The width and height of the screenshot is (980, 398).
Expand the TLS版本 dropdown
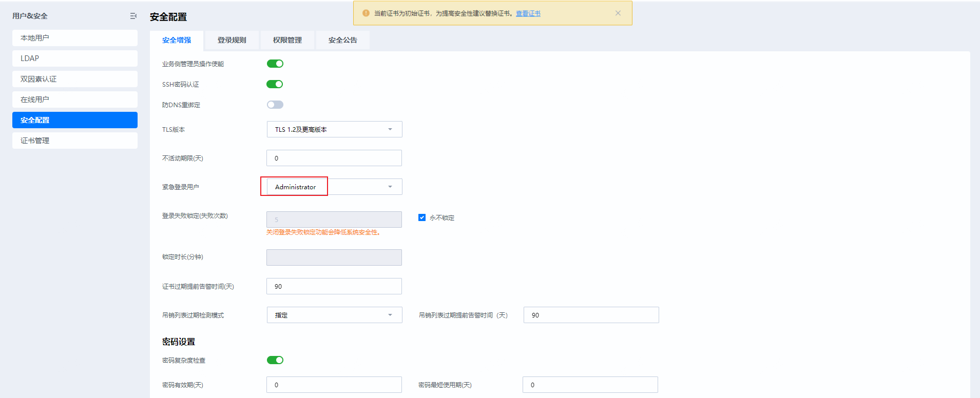click(x=334, y=129)
